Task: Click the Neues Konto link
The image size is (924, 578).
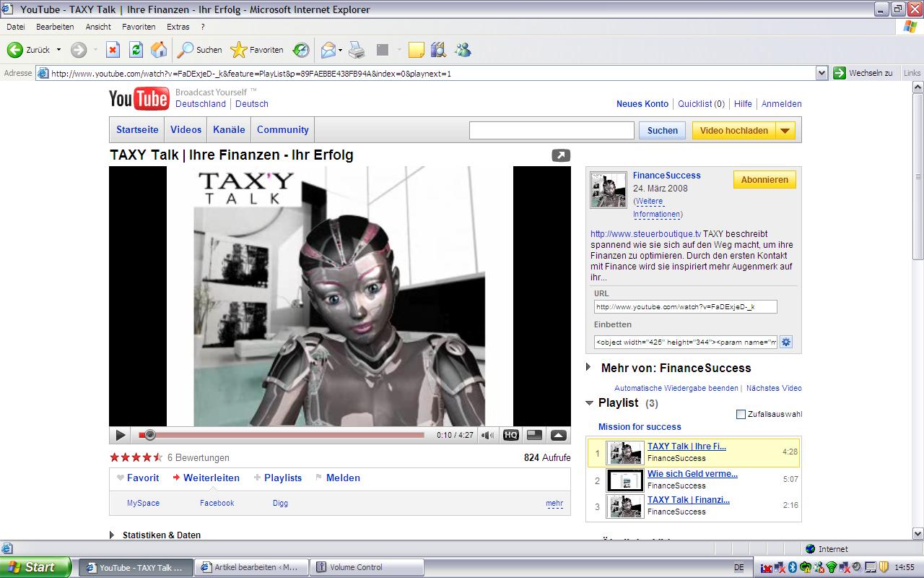Action: click(642, 104)
